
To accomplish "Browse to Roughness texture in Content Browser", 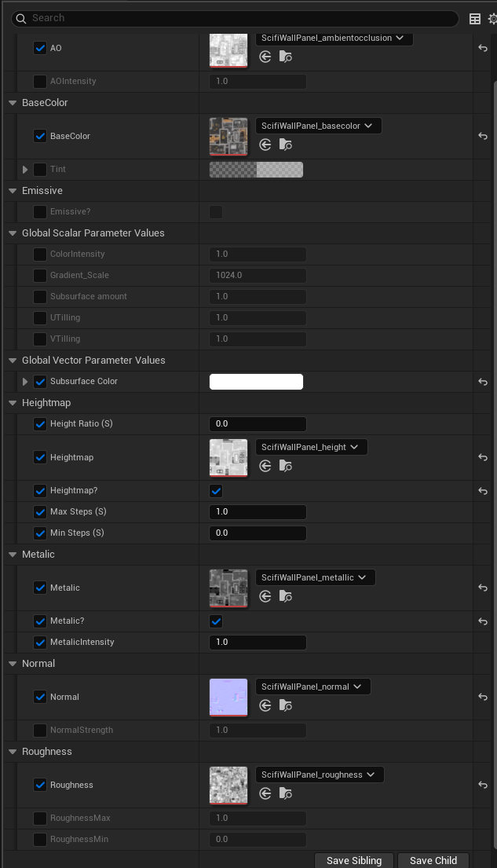I will point(286,793).
